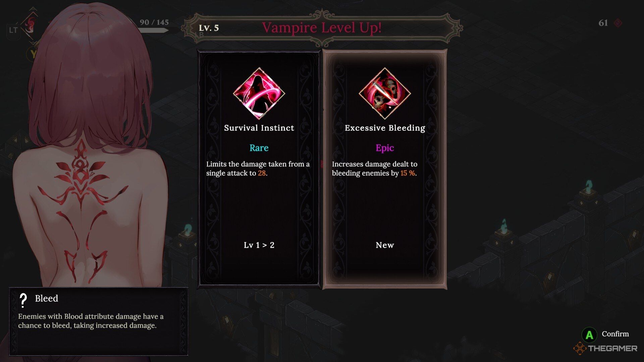Screen dimensions: 644x362
Task: Click the Confirm label
Action: coord(615,334)
